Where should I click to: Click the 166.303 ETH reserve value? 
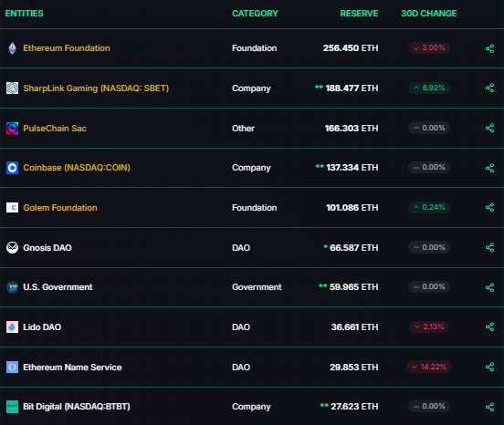point(352,129)
